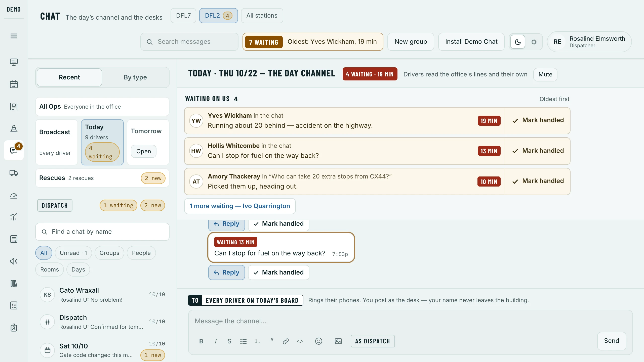Toggle bold formatting in the composer

pos(201,341)
